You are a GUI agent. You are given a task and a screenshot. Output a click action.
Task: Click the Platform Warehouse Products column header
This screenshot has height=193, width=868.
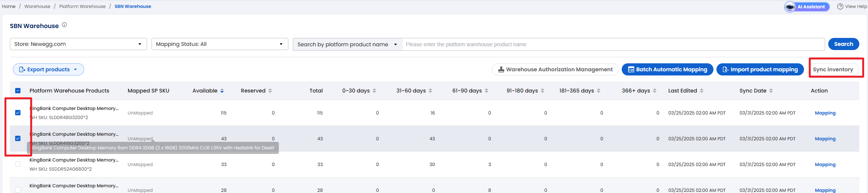(69, 91)
